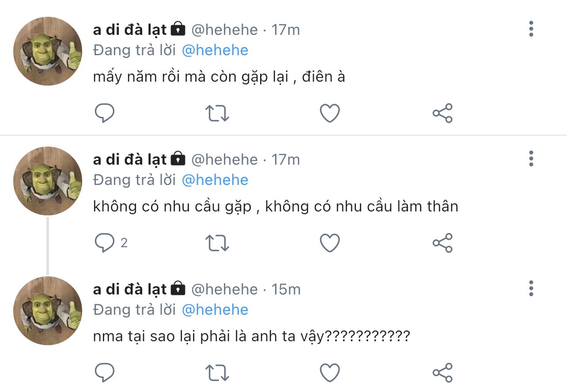Image resolution: width=567 pixels, height=392 pixels.
Task: Share the "không có nhu cầu" tweet
Action: [442, 243]
